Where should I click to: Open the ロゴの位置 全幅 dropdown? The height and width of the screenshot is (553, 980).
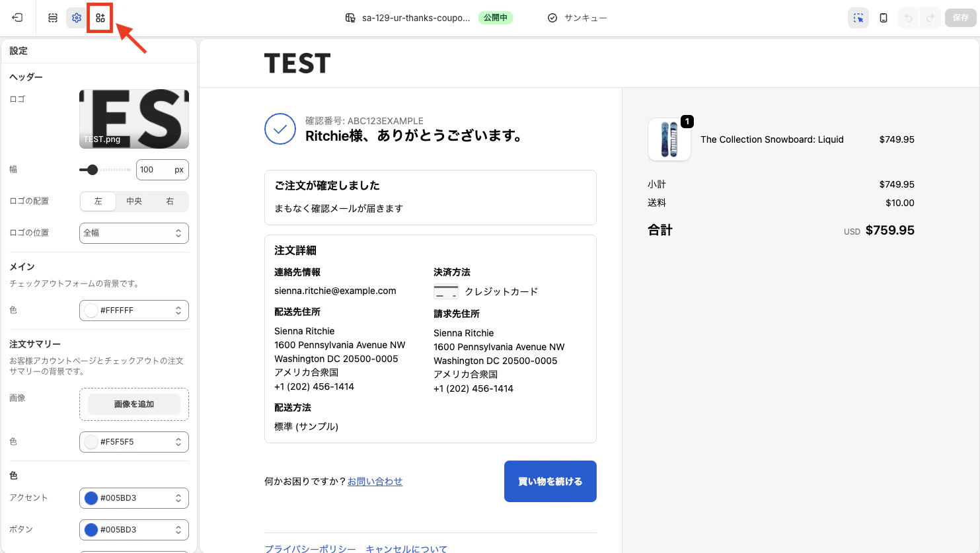coord(134,233)
